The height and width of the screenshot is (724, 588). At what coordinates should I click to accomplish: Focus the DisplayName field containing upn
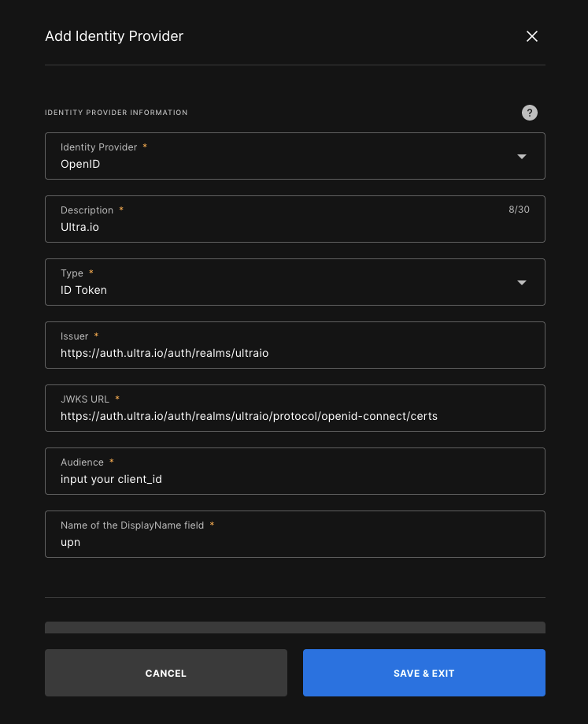tap(295, 534)
